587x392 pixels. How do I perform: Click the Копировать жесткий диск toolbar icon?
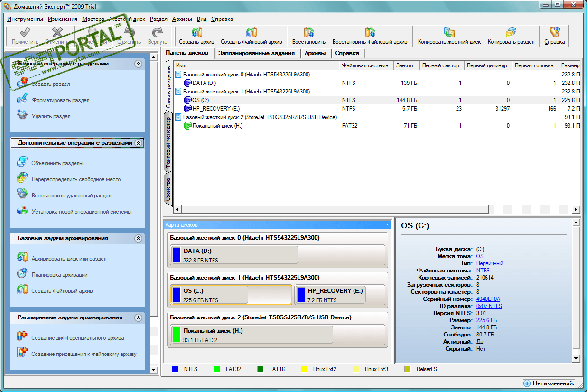pos(449,32)
